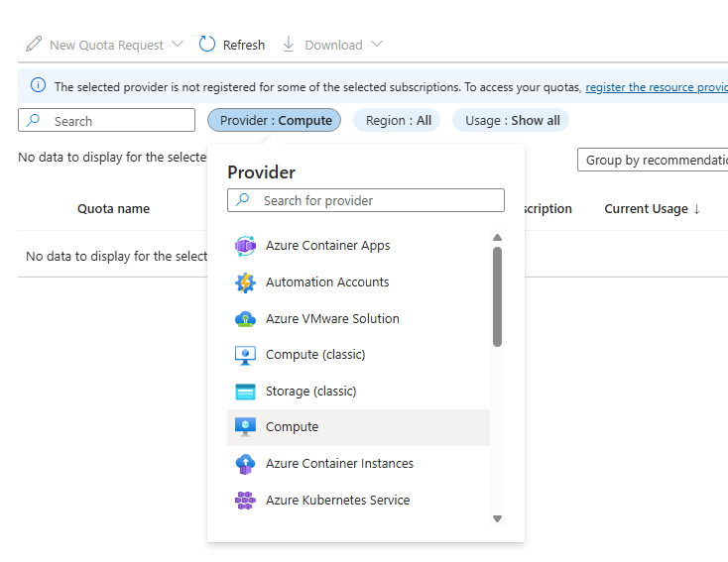Click New Quota Request label
728x562 pixels.
[x=106, y=45]
